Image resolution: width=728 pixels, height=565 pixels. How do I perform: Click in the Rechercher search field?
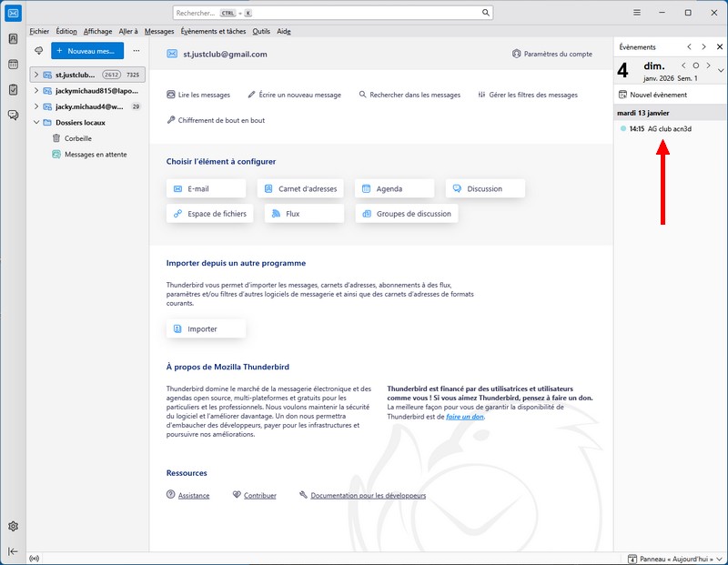point(333,13)
